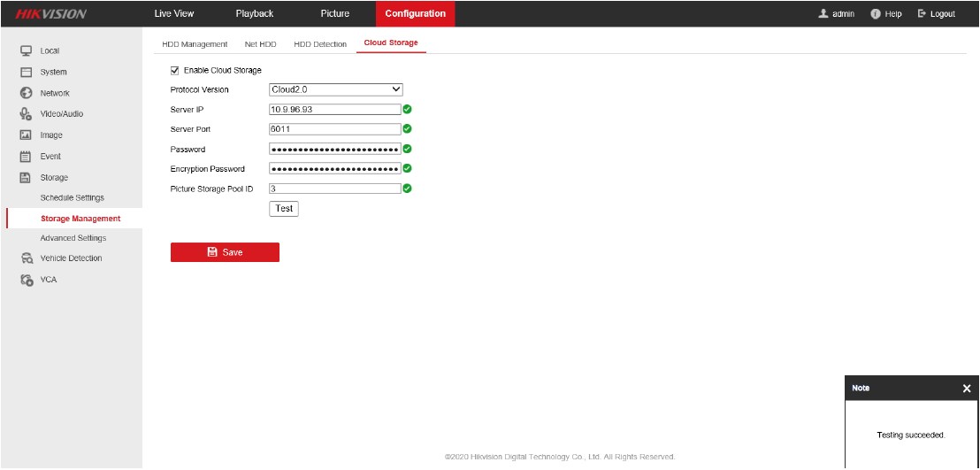980x470 pixels.
Task: Click the Video/Audio icon in sidebar
Action: 27,114
